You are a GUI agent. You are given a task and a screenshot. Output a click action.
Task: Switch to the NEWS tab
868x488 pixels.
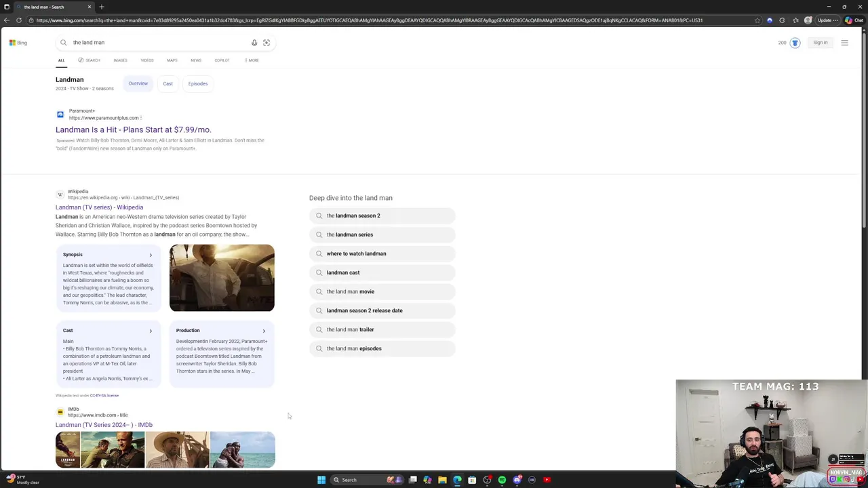click(196, 60)
